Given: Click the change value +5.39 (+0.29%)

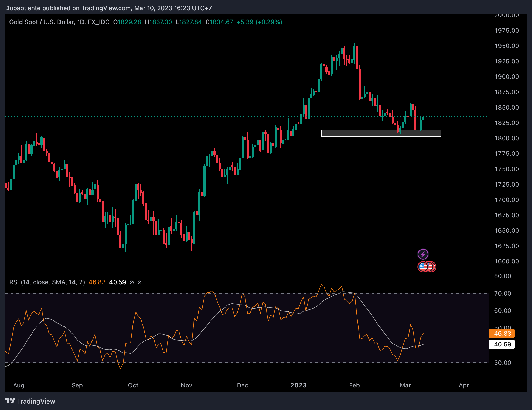Looking at the screenshot, I should point(259,22).
